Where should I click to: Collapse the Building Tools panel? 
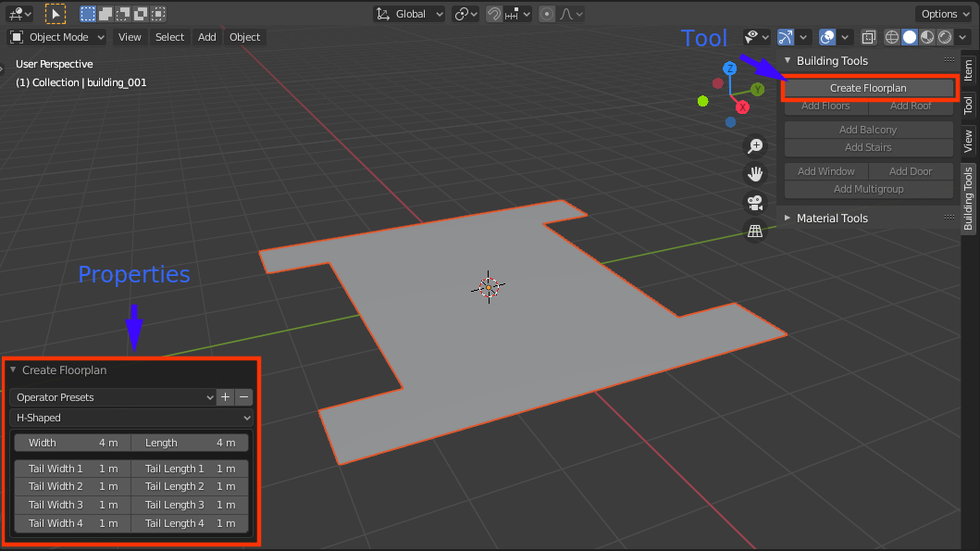[788, 61]
